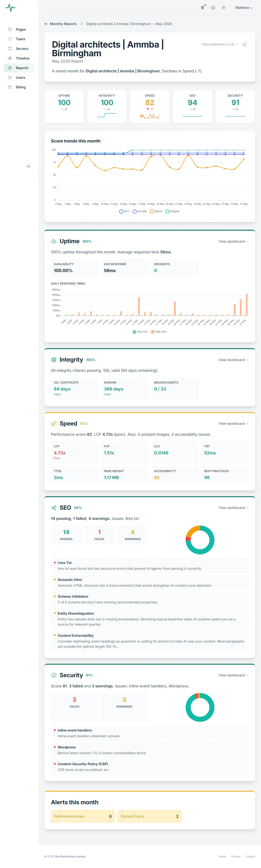Viewport: 261px width, 868px height.
Task: Open Billing in the sidebar
Action: pyautogui.click(x=19, y=87)
